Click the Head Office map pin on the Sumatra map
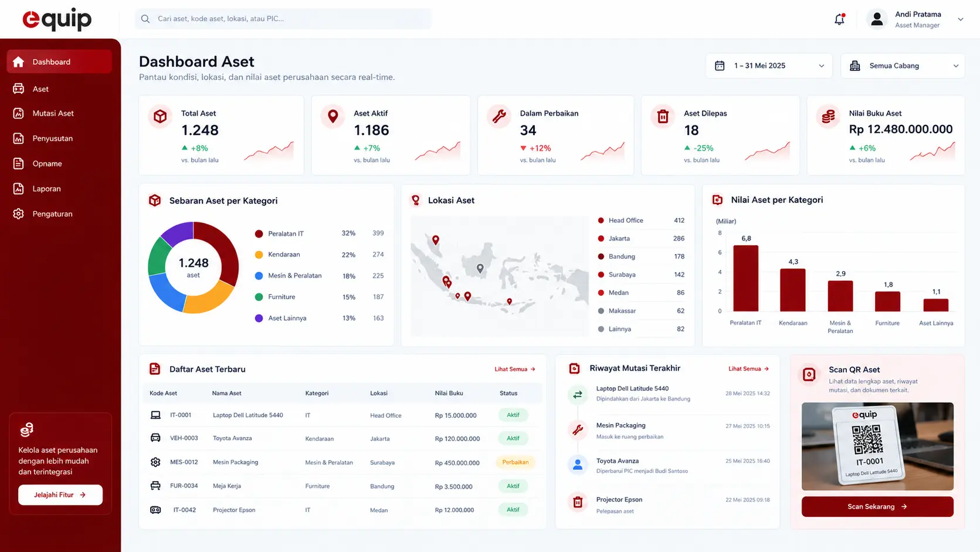Screen dimensions: 980x552 [x=436, y=240]
